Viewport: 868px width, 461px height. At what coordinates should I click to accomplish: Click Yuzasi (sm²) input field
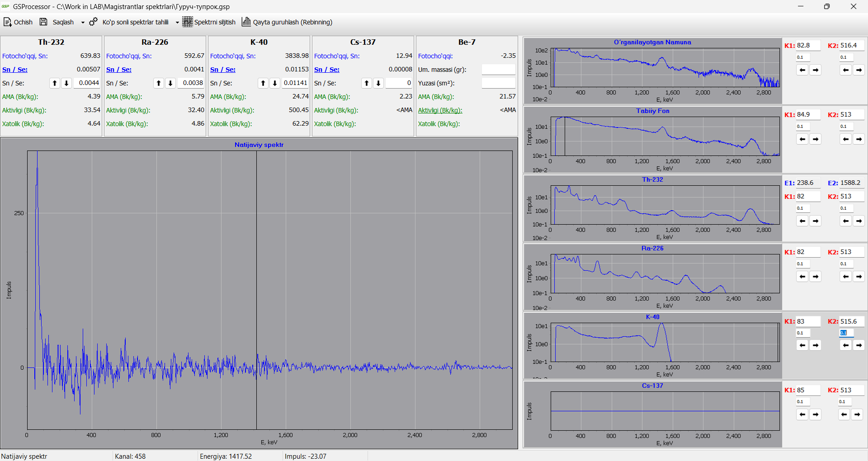(499, 83)
